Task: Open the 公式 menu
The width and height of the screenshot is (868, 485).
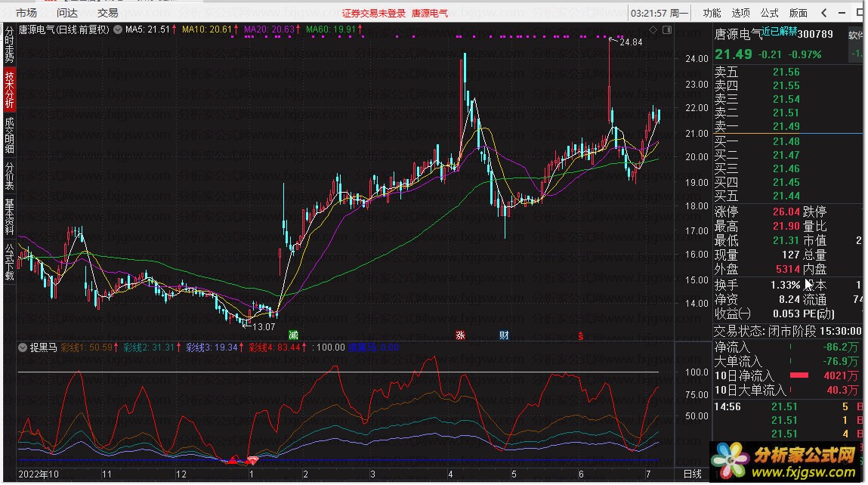Action: point(770,13)
